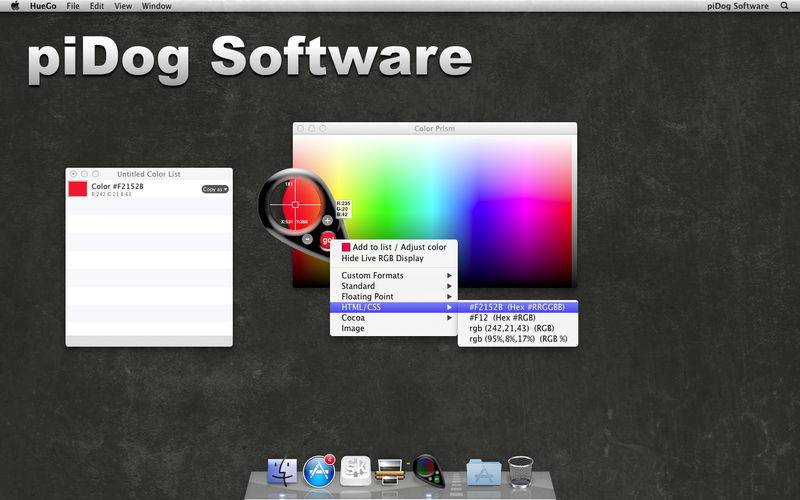
Task: Expand the HTML/CSS submenu
Action: click(394, 307)
